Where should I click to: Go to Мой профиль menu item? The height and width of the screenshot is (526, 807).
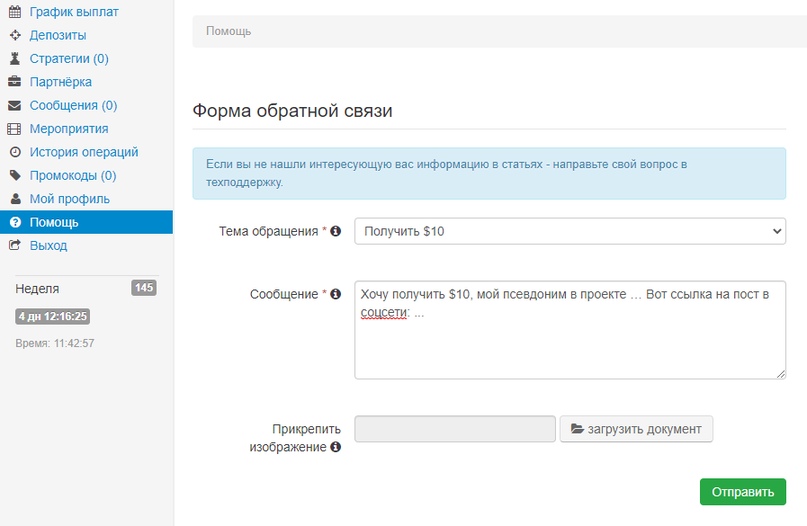click(69, 199)
